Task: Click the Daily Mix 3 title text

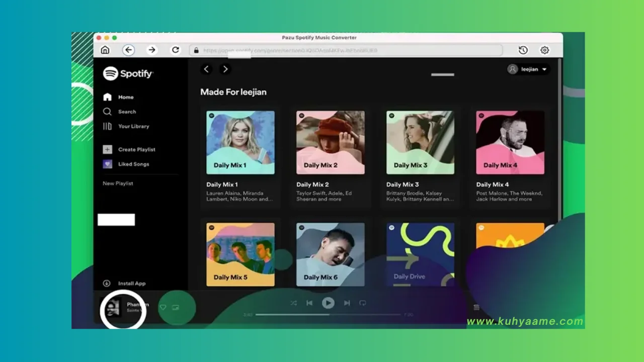Action: point(403,185)
